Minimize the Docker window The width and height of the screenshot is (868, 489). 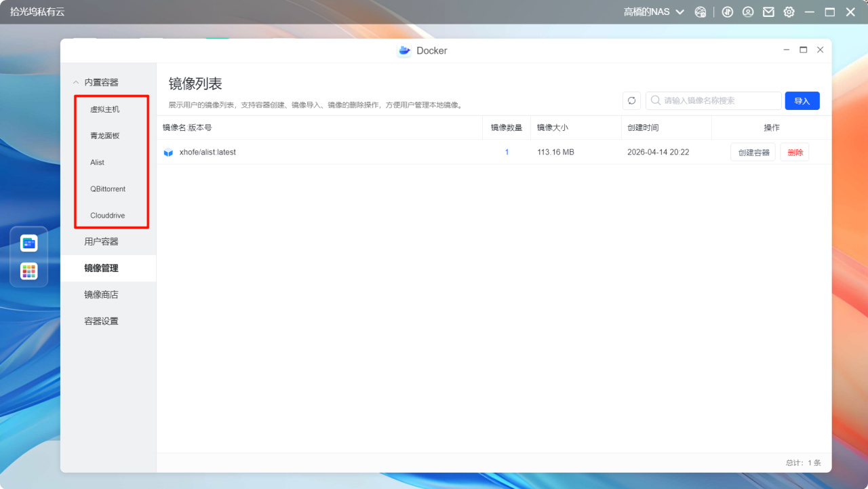(x=787, y=50)
